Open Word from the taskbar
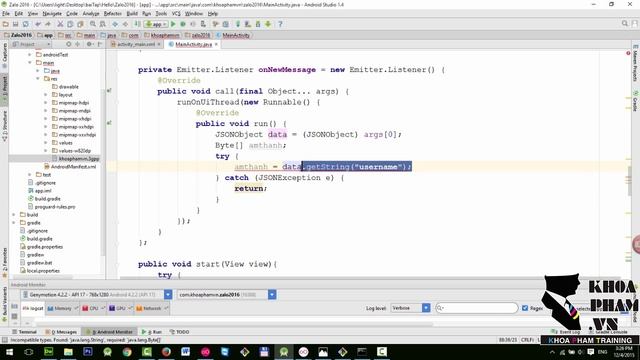The width and height of the screenshot is (640, 360). point(186,351)
